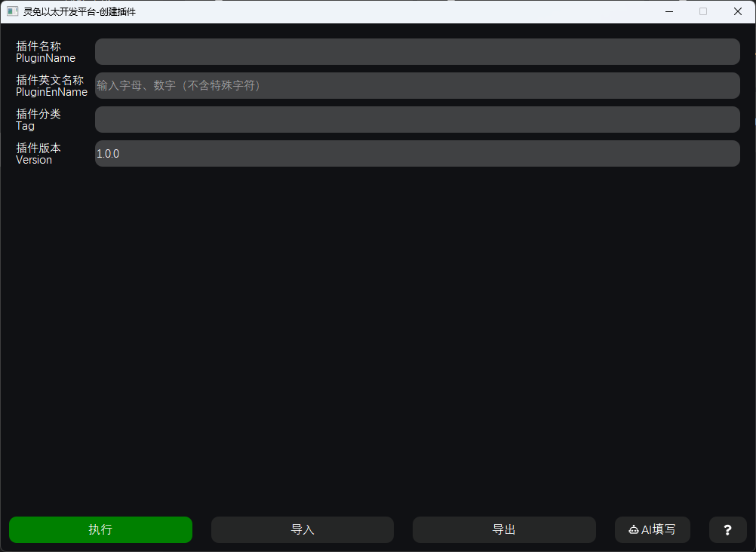Viewport: 756px width, 552px height.
Task: Click the robot icon on AI填写
Action: (x=633, y=530)
